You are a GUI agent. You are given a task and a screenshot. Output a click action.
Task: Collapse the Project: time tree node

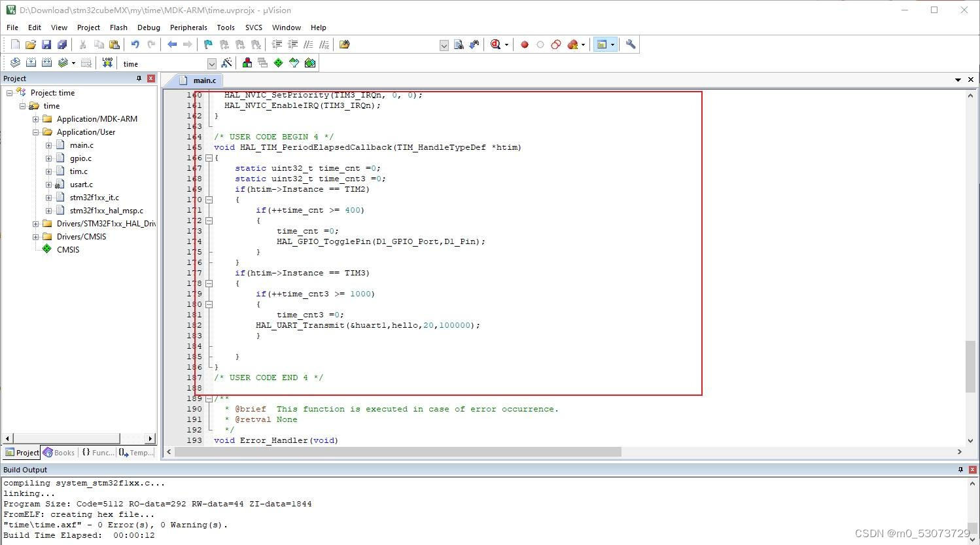point(9,93)
